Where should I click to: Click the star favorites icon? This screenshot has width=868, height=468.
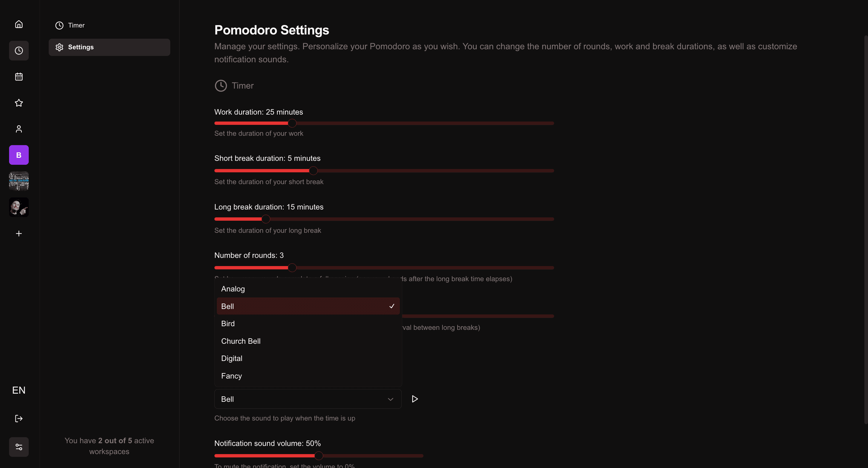(18, 103)
